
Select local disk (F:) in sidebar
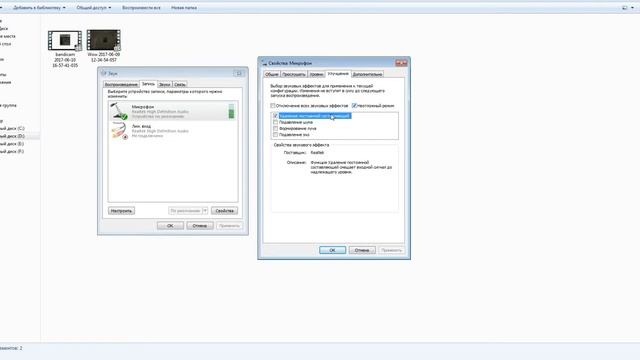[12, 151]
